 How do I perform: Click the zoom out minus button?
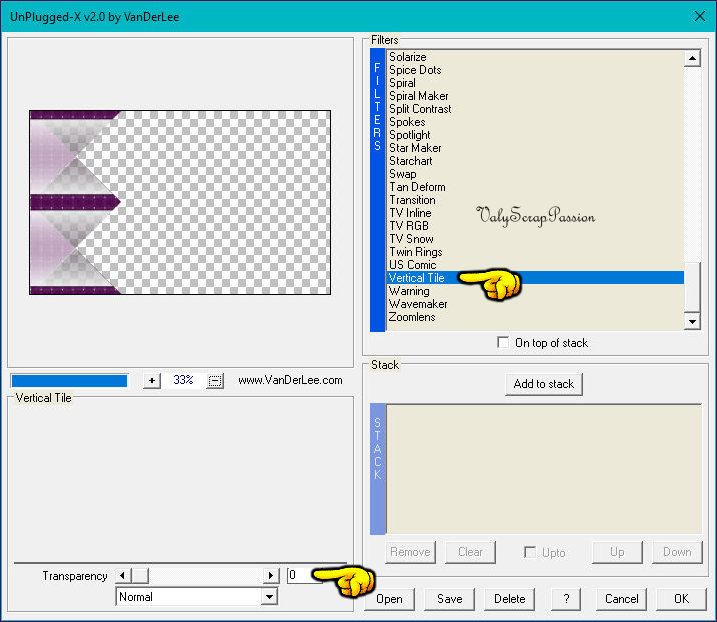[214, 381]
